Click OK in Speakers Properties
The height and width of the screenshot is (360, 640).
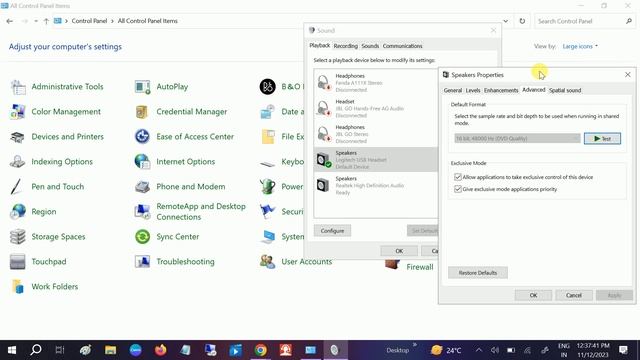pos(533,295)
